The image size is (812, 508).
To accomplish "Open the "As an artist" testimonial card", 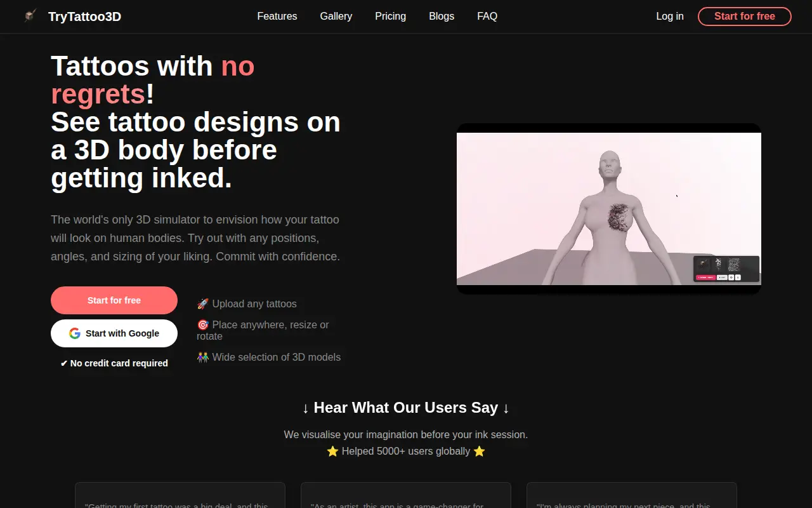I will point(406,495).
